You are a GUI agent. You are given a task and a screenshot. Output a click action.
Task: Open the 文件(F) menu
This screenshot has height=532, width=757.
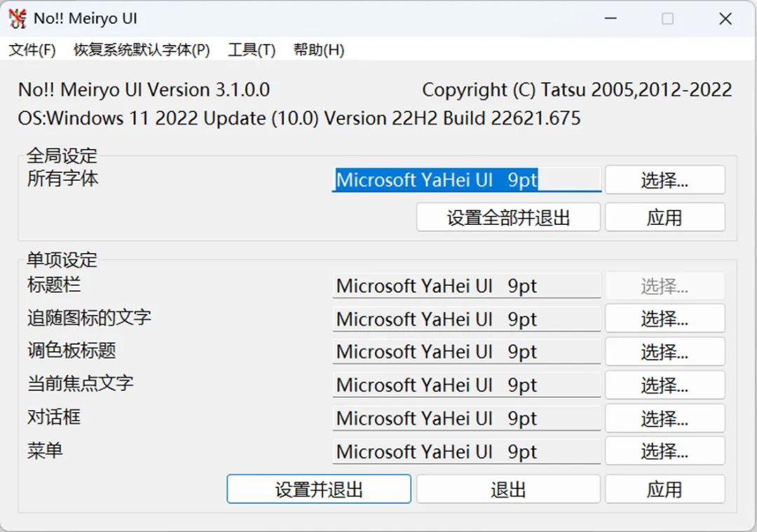(x=32, y=50)
